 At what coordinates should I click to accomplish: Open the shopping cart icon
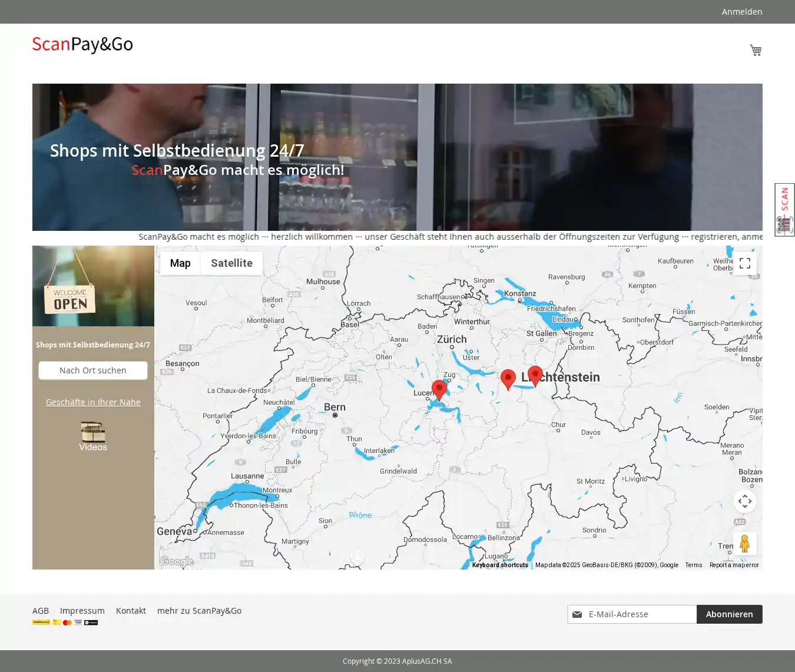756,50
